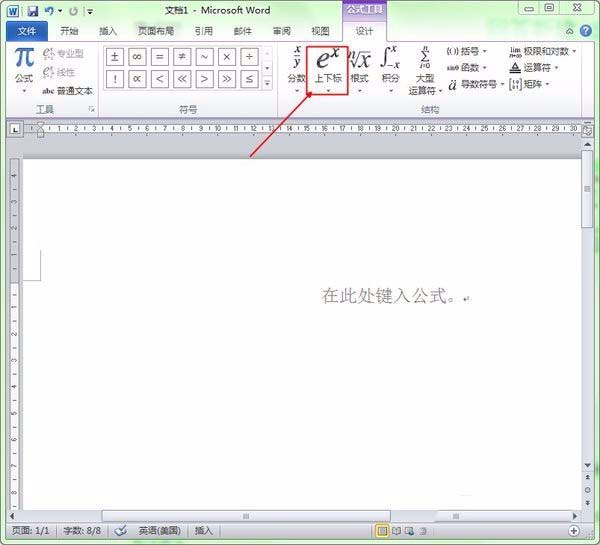
Task: Insert the greater-than > symbol
Action: (204, 79)
